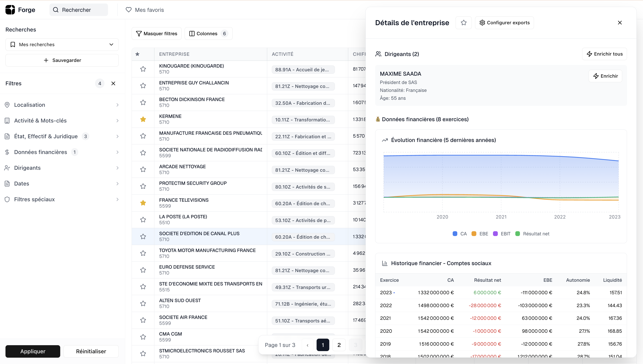Click the Enrichir lightning icon for Maxime Saada
This screenshot has height=364, width=643.
[x=596, y=76]
